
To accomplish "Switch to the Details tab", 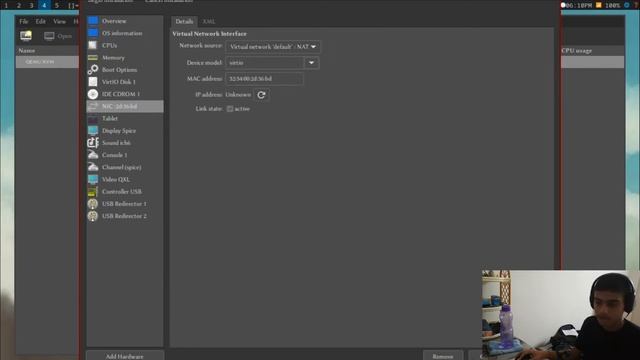I will (x=184, y=22).
